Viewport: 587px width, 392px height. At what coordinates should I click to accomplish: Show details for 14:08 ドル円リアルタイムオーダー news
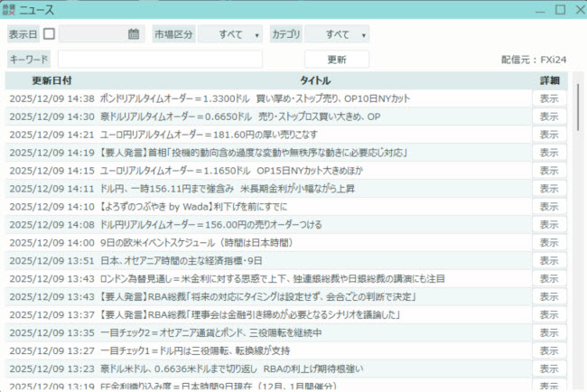tap(549, 225)
